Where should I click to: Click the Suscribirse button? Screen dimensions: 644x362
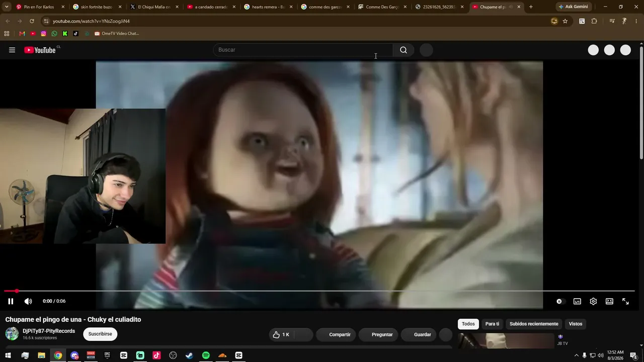(x=100, y=334)
